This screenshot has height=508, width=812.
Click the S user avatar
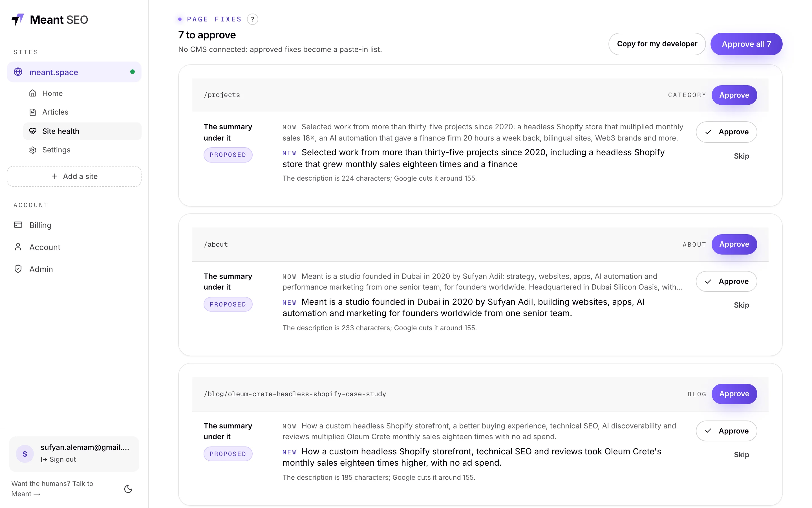pyautogui.click(x=25, y=454)
